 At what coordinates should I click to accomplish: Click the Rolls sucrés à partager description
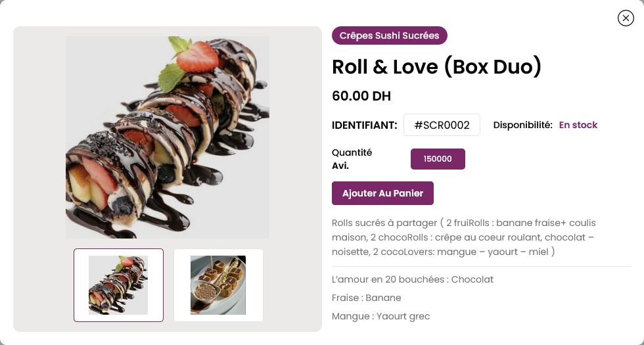click(x=464, y=237)
